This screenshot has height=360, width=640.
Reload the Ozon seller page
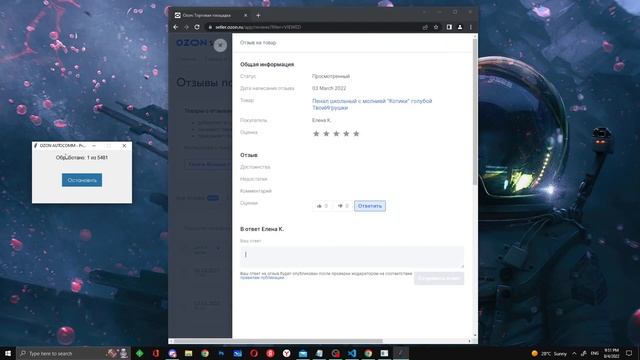tap(197, 27)
